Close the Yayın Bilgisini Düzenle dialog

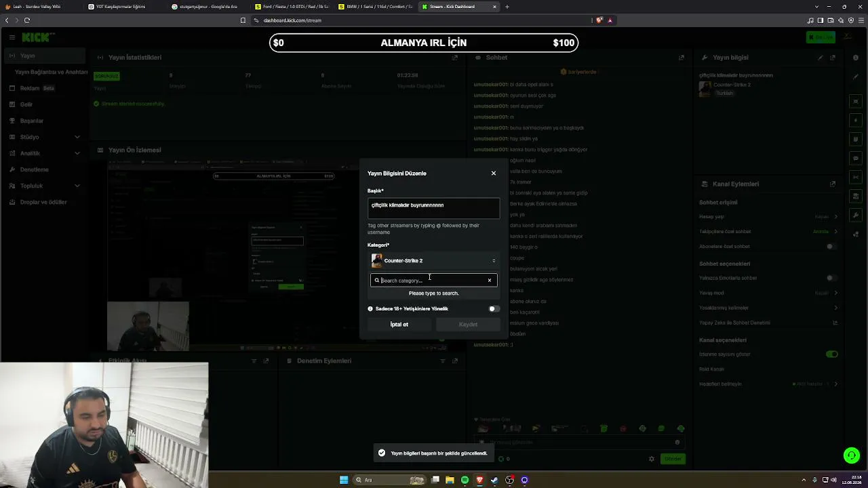click(x=494, y=174)
